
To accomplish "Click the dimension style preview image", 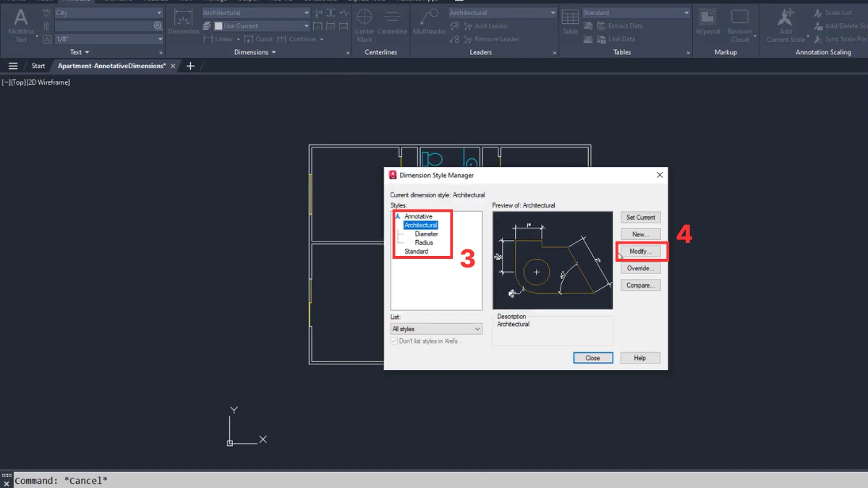I will (553, 260).
